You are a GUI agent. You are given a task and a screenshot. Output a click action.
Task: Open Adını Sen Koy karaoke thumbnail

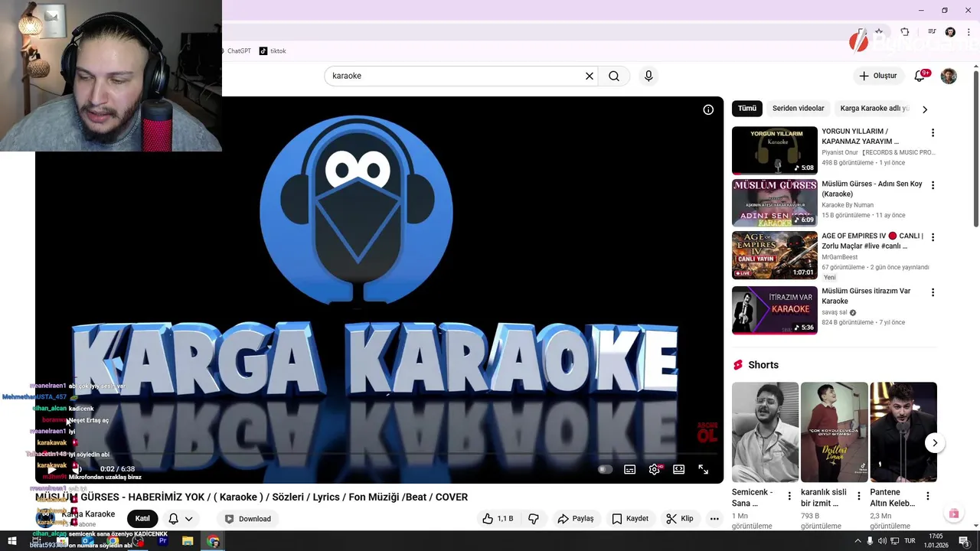(x=775, y=203)
